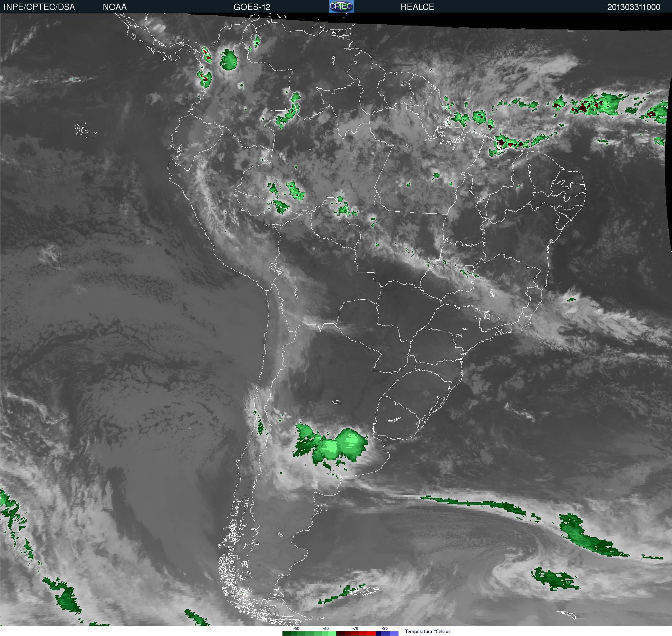
Task: Click the CPTEC logo in the header
Action: [x=341, y=6]
